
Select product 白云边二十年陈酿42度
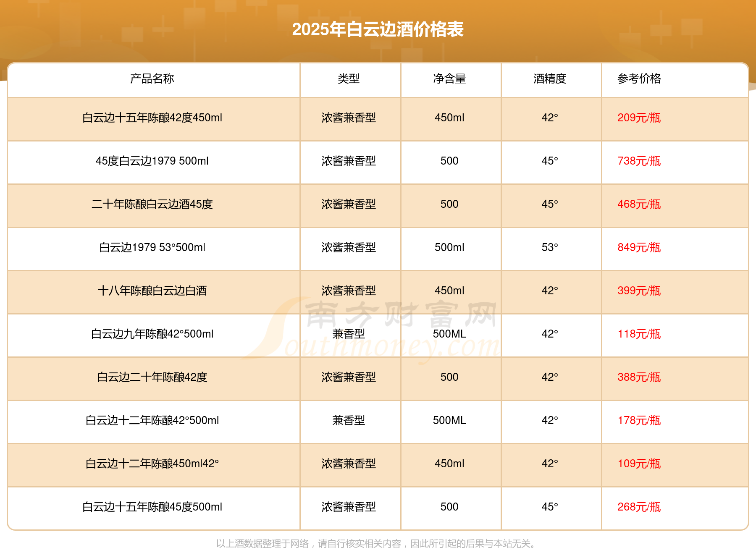(152, 377)
